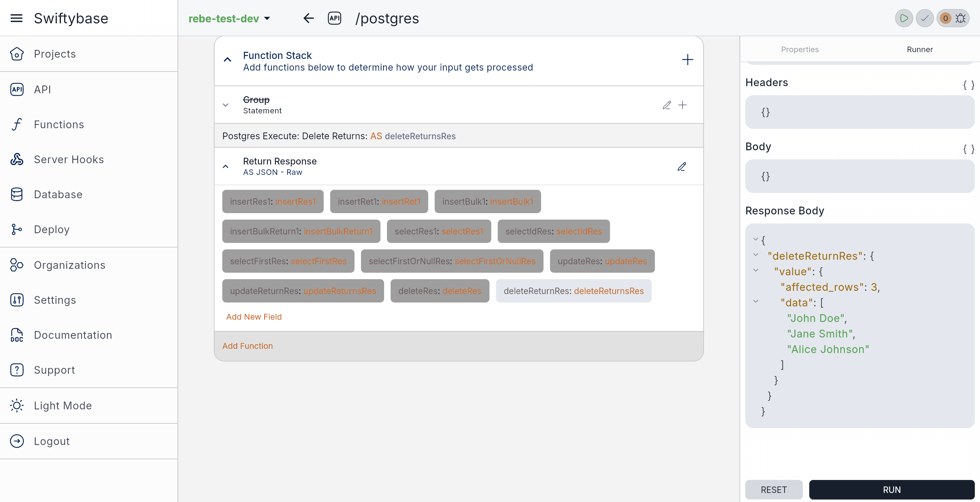Viewport: 980px width, 502px height.
Task: Click the "Alice Johnson" value in response
Action: click(828, 349)
